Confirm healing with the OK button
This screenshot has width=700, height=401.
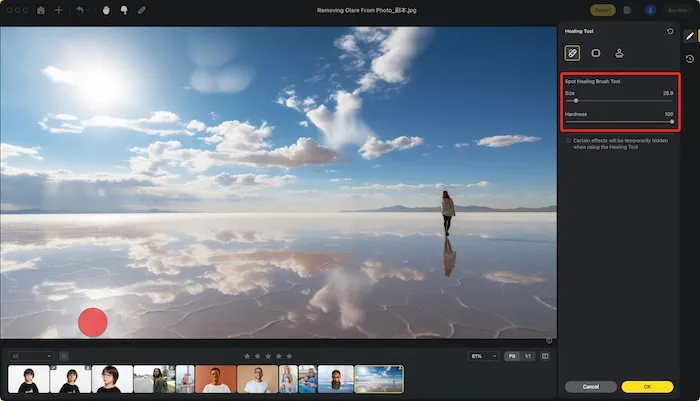point(647,387)
